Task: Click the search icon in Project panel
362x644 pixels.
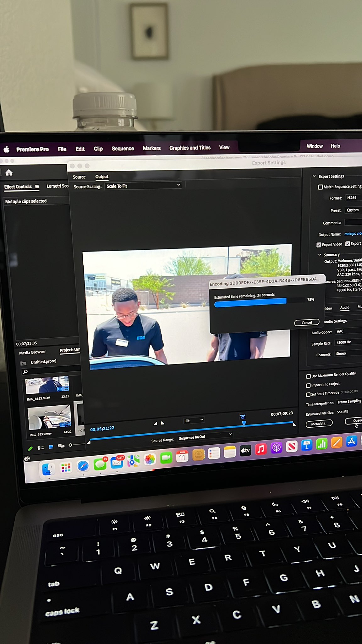Action: [25, 372]
